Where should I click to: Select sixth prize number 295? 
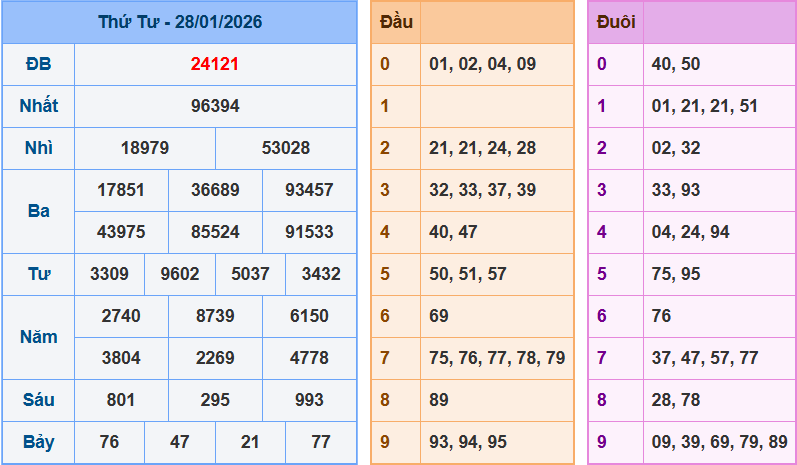tap(215, 400)
